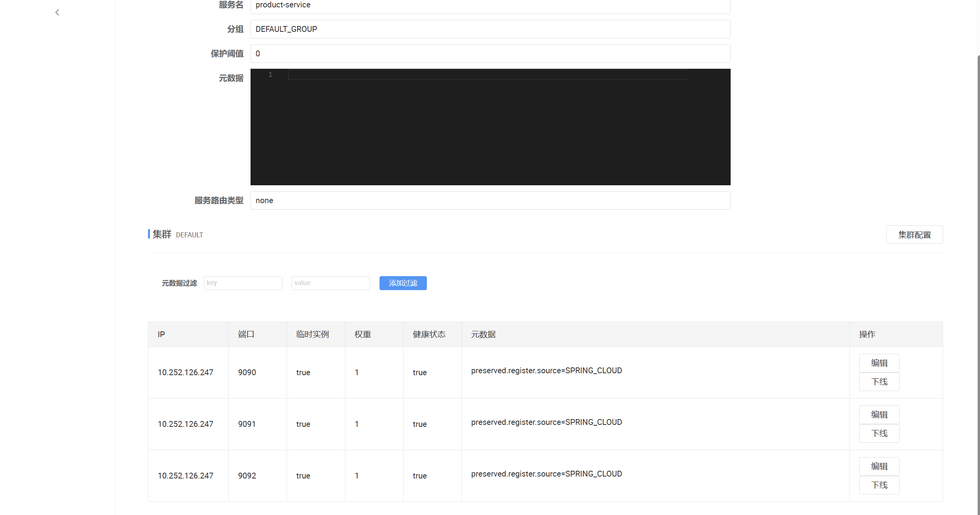The image size is (980, 515).
Task: Click the service name input field
Action: (x=490, y=5)
